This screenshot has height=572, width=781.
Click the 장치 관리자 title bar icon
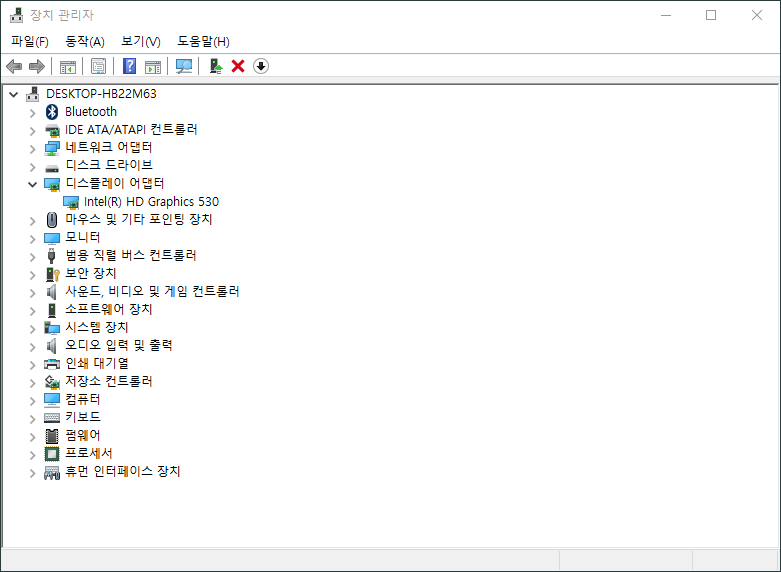tap(16, 15)
